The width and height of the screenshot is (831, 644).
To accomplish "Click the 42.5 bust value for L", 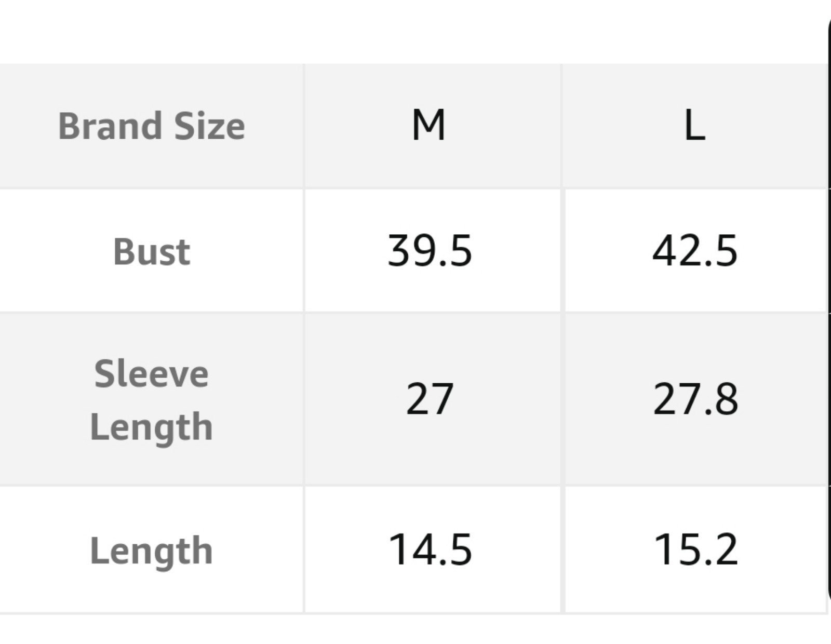I will pyautogui.click(x=695, y=251).
